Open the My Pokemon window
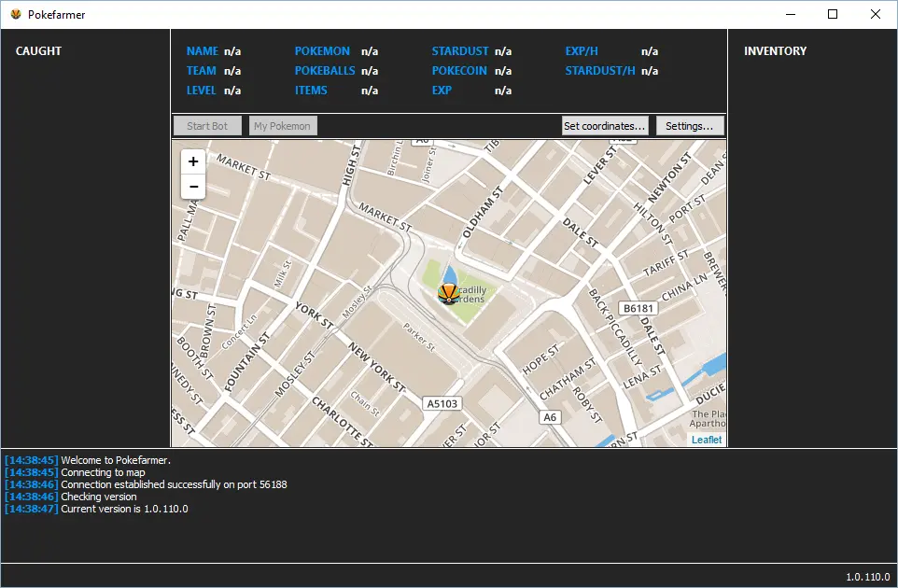Image resolution: width=898 pixels, height=588 pixels. pyautogui.click(x=282, y=126)
